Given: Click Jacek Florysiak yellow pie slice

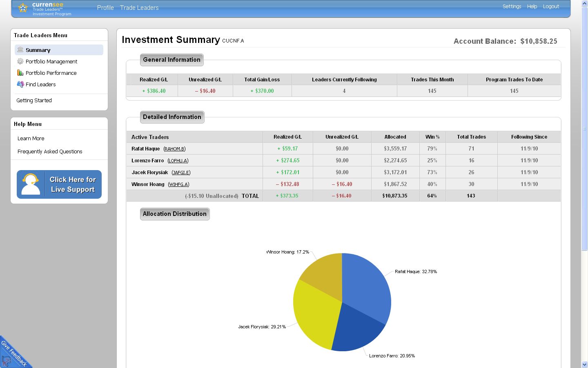Looking at the screenshot, I should pos(316,315).
